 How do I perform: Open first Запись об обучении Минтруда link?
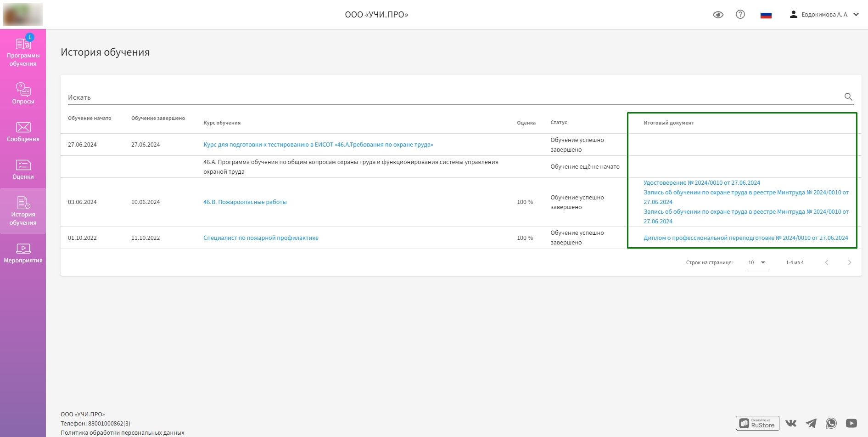[746, 197]
